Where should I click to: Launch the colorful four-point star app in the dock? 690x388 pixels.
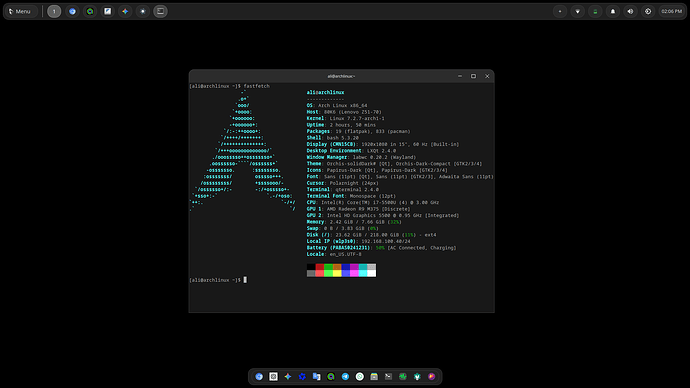coord(288,377)
